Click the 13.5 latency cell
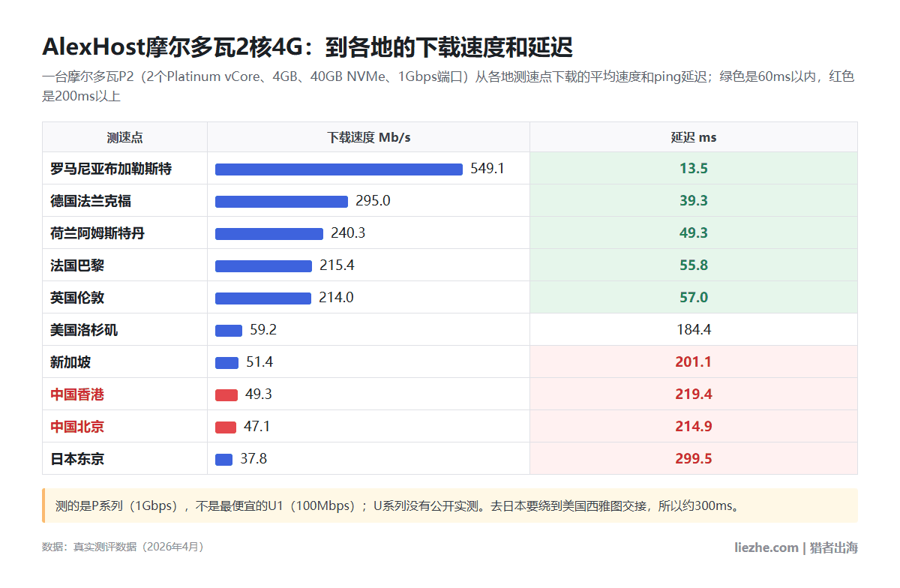The image size is (900, 588). [694, 169]
